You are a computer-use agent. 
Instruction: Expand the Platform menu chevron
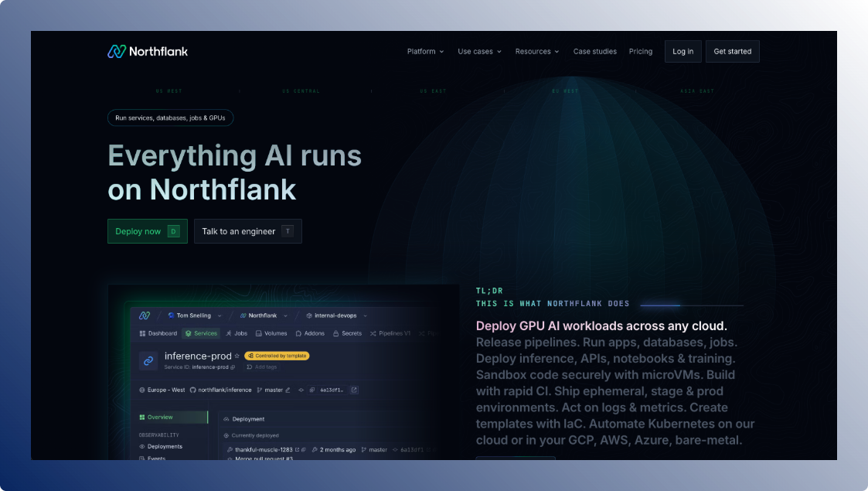[442, 52]
